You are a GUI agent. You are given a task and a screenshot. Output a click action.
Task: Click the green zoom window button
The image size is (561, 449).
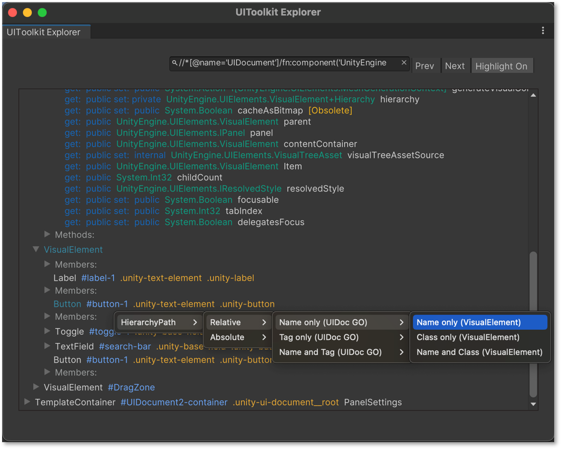click(42, 13)
